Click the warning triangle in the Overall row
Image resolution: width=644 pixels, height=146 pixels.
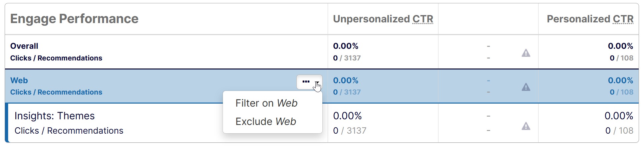tap(526, 53)
